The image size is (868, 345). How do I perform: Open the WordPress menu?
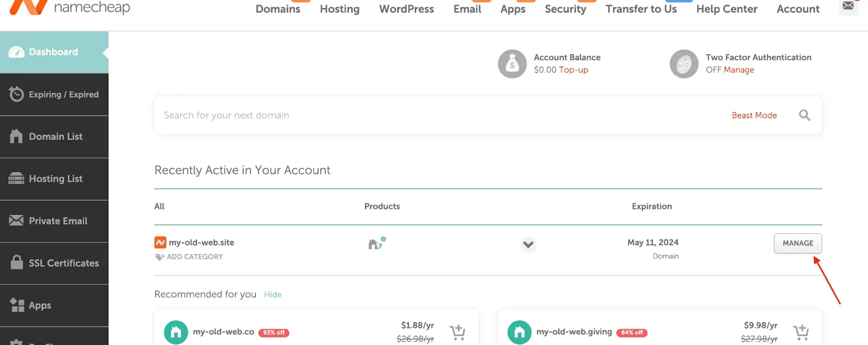click(406, 9)
